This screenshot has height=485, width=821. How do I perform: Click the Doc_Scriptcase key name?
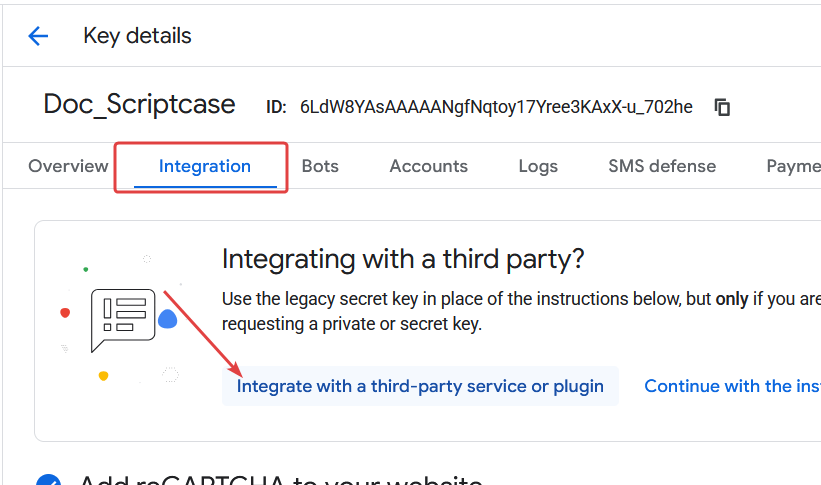point(139,104)
